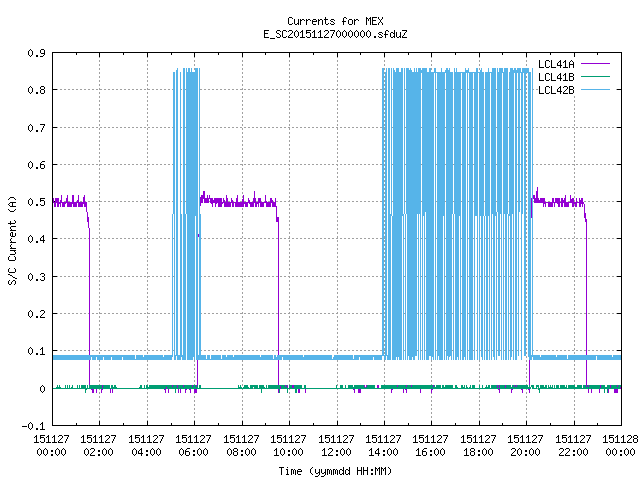Click the blue LCL42B legend line sample
Viewport: 640px width, 480px height.
coord(595,90)
